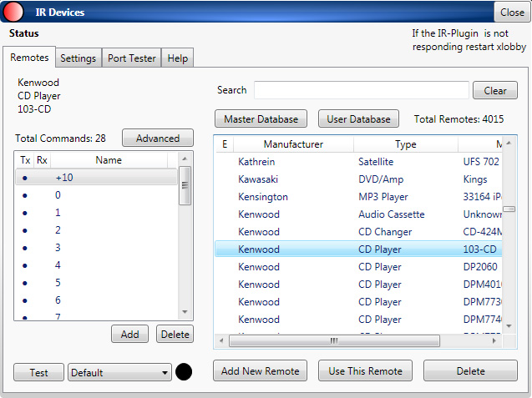Open the Default port dropdown

coord(119,372)
